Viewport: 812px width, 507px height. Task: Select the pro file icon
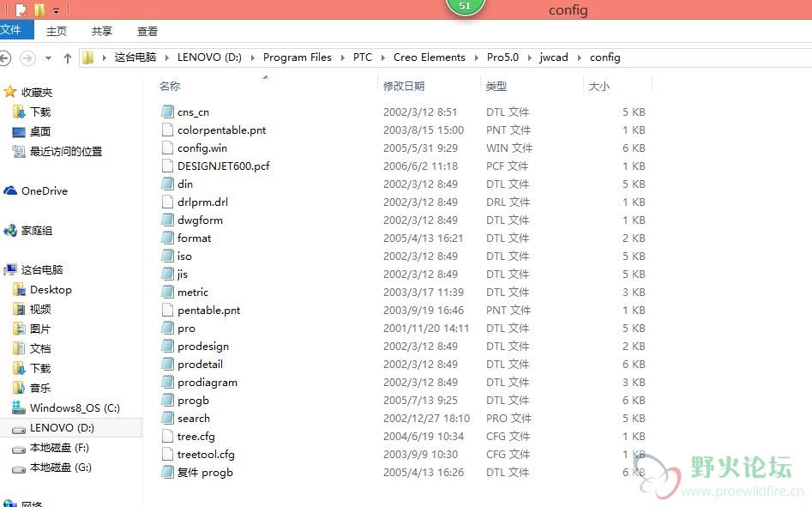coord(167,329)
